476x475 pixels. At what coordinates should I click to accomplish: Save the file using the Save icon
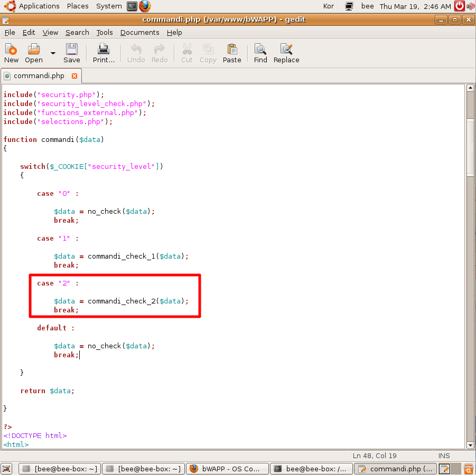point(72,49)
